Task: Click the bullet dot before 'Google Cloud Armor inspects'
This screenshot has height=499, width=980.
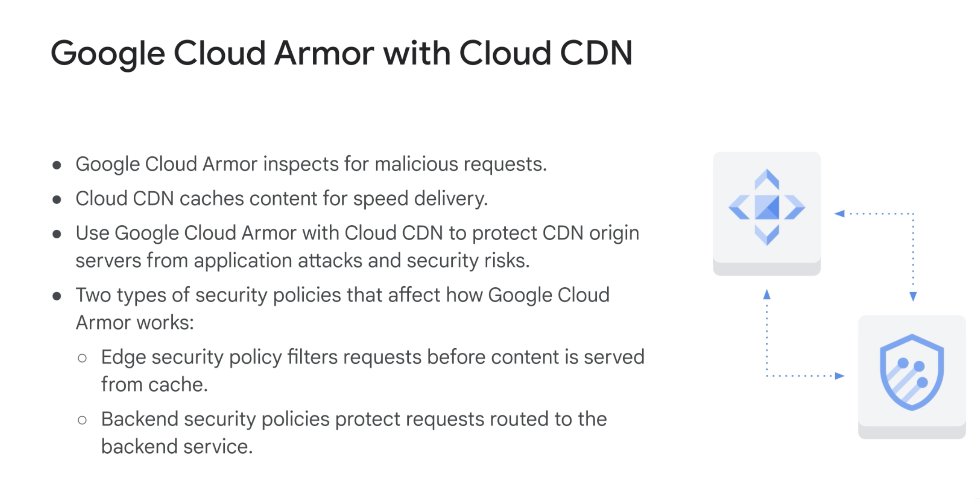Action: point(57,165)
